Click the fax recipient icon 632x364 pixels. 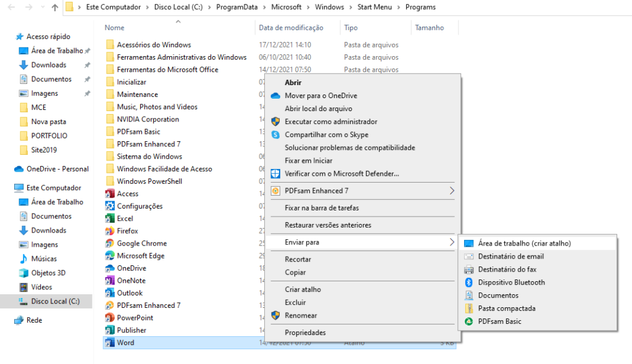(469, 270)
